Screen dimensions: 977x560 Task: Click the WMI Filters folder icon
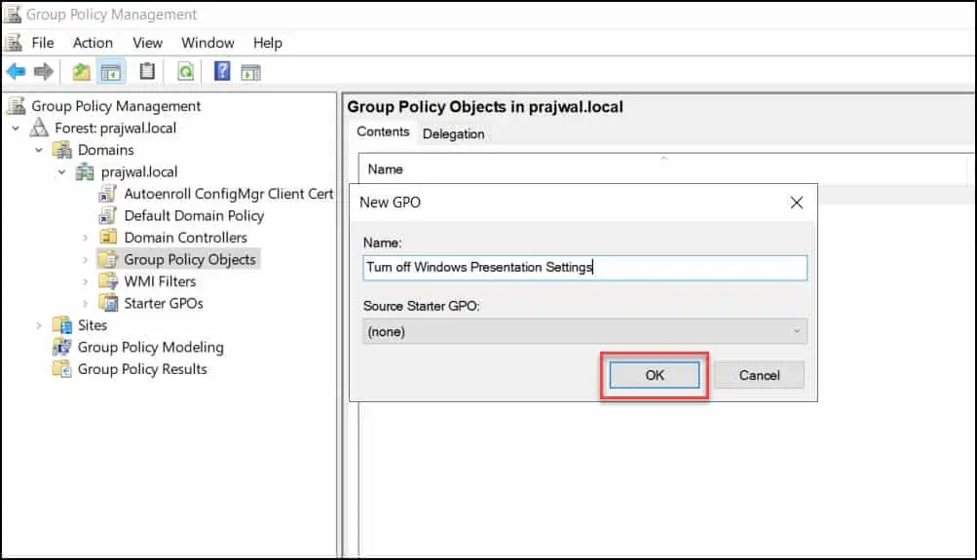pyautogui.click(x=108, y=280)
